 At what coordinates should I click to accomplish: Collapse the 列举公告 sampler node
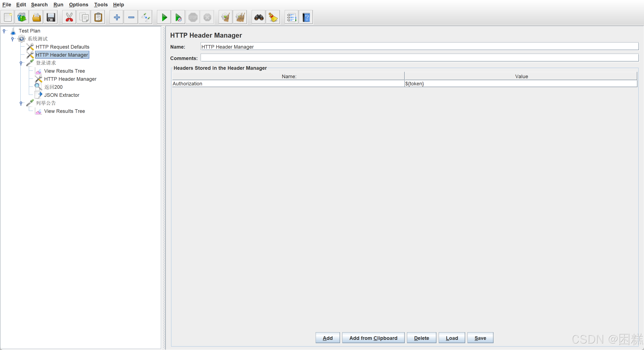[21, 103]
